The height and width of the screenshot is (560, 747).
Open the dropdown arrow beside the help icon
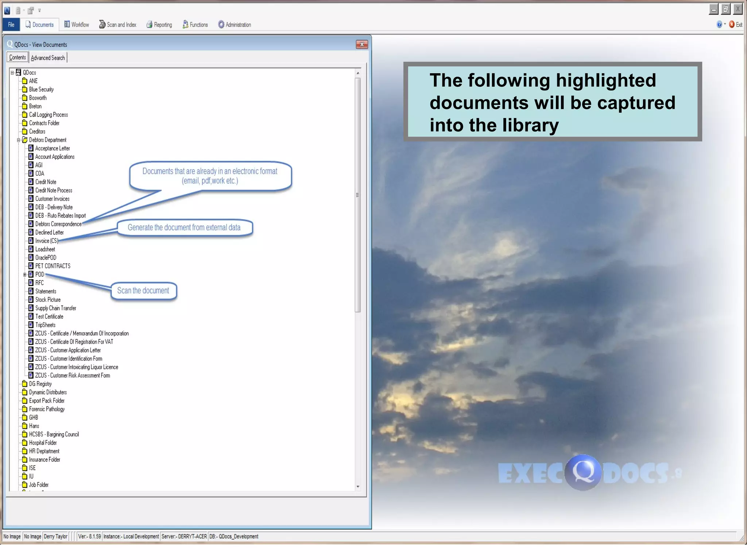click(725, 24)
